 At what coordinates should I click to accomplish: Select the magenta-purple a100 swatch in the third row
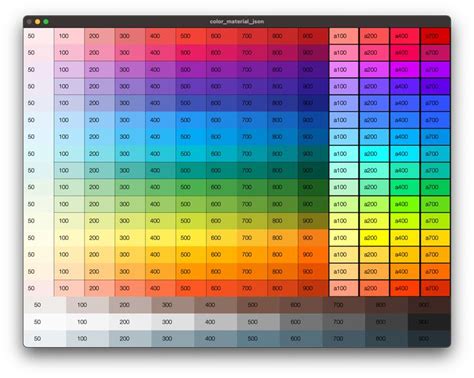(x=344, y=70)
